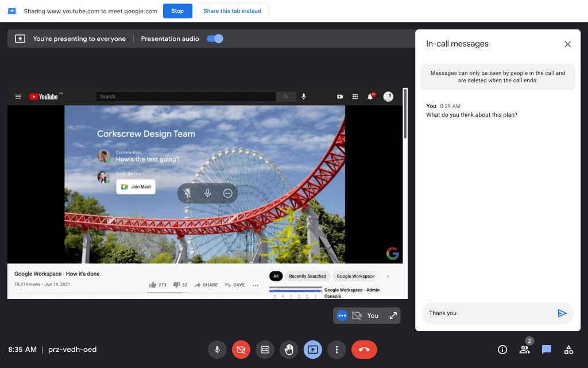
Task: Open YouTube notifications bell
Action: click(370, 97)
